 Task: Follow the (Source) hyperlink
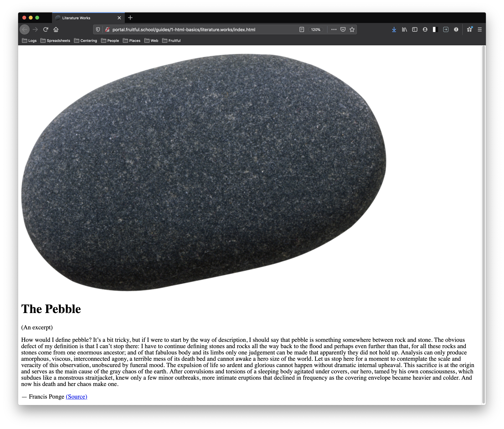click(x=76, y=396)
